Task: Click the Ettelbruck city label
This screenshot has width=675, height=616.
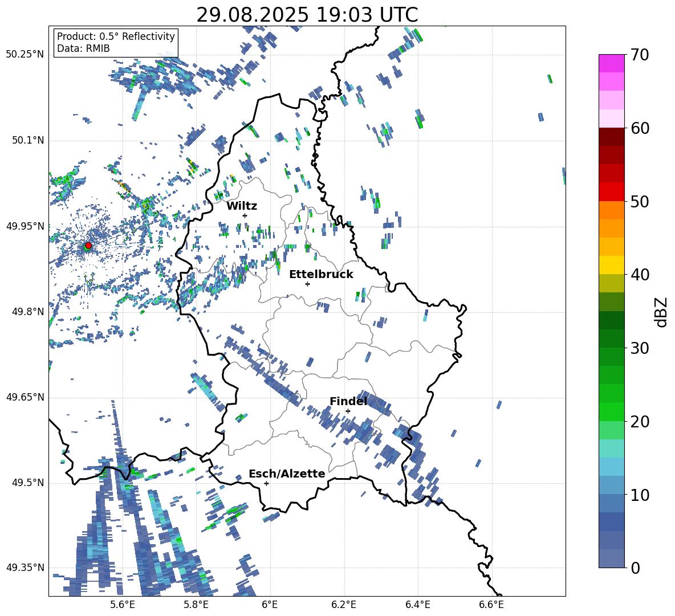Action: point(321,275)
